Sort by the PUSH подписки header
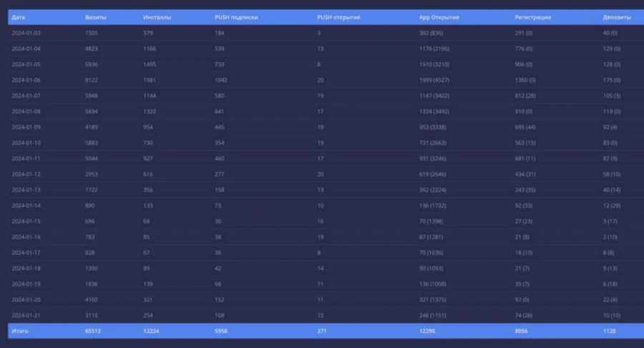The height and width of the screenshot is (348, 644). point(235,16)
